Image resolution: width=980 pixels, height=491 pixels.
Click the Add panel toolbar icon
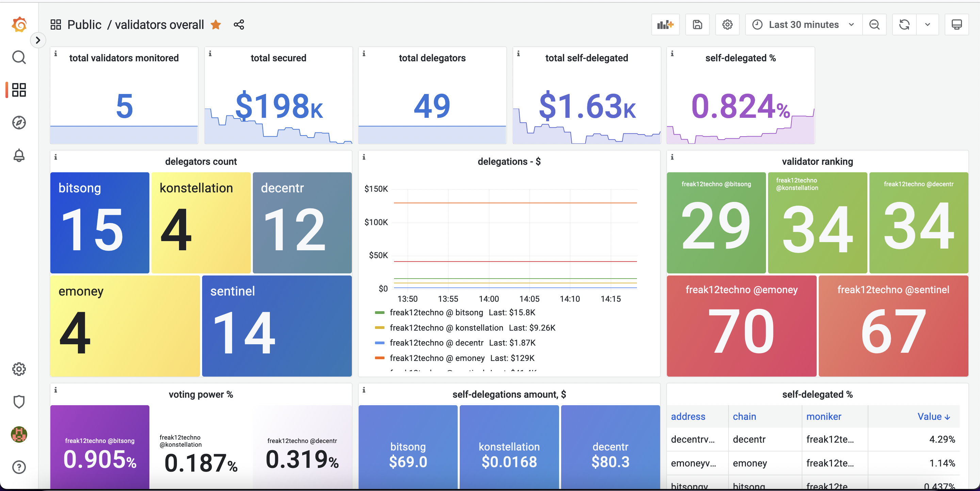(665, 25)
